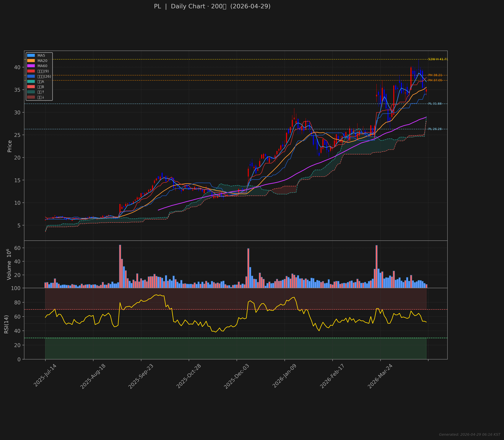Click the PL Daily Chart title

212,7
